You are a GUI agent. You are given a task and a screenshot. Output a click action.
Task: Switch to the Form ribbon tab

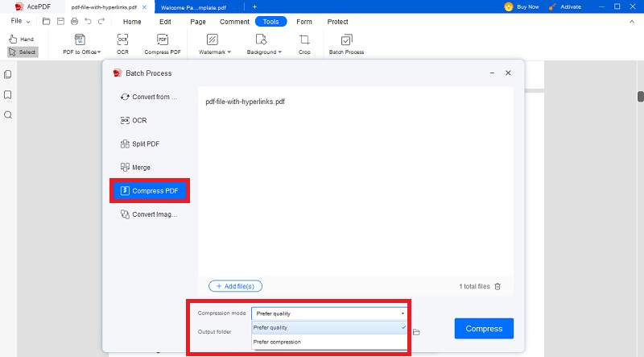tap(304, 22)
